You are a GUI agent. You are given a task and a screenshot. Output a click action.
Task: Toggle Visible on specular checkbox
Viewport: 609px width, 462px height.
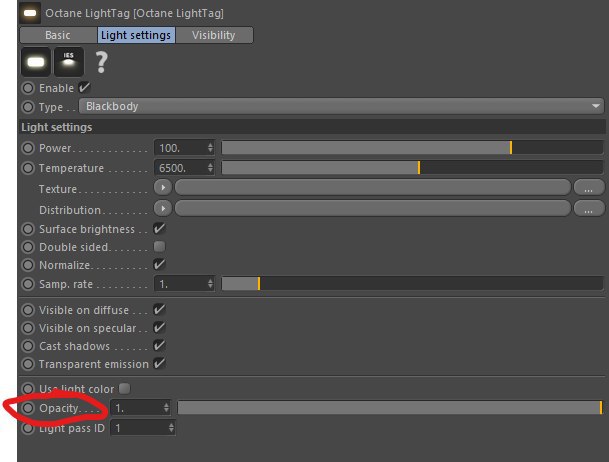coord(159,328)
